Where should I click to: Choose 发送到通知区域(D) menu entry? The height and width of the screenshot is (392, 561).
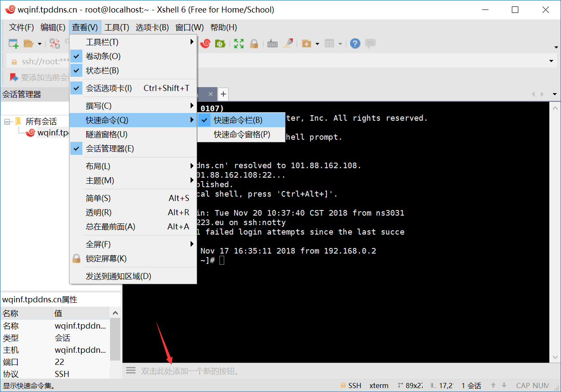119,276
